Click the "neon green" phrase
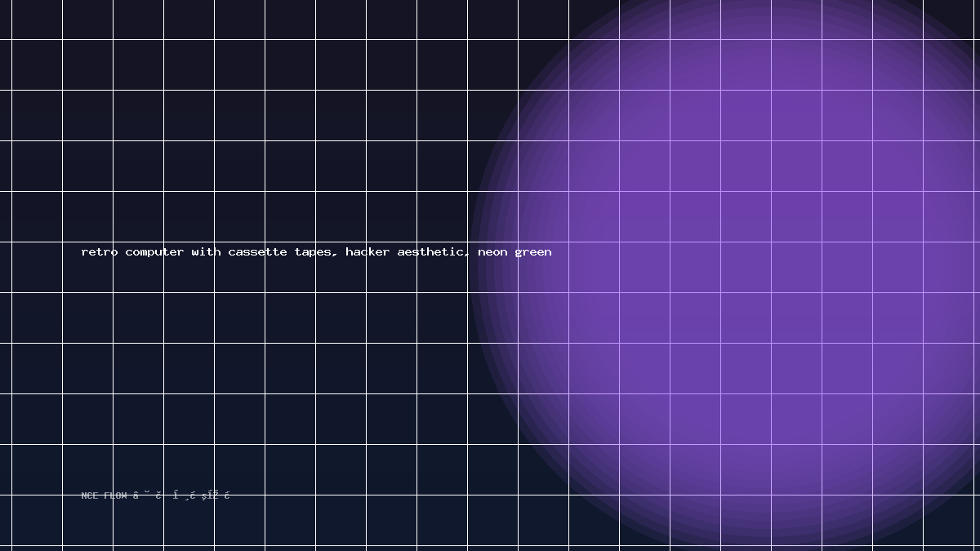Image resolution: width=980 pixels, height=551 pixels. click(514, 252)
